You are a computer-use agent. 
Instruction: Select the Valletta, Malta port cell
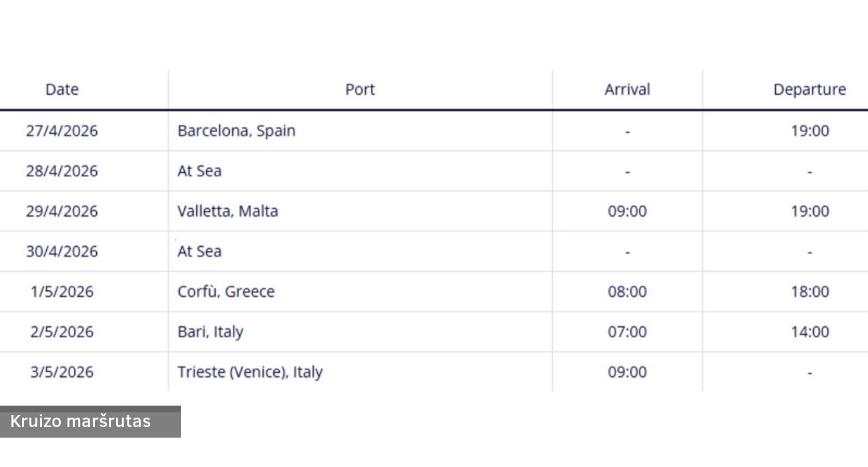[x=228, y=211]
